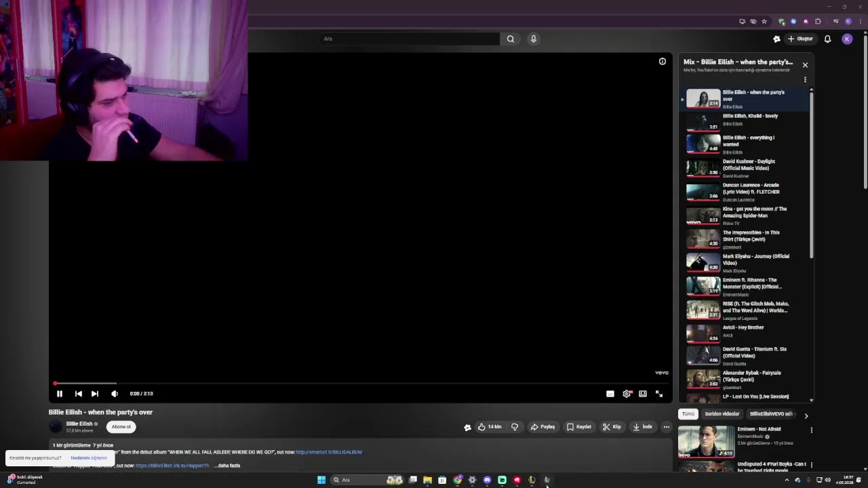Bookmark this page with the star icon
The height and width of the screenshot is (488, 868).
764,21
